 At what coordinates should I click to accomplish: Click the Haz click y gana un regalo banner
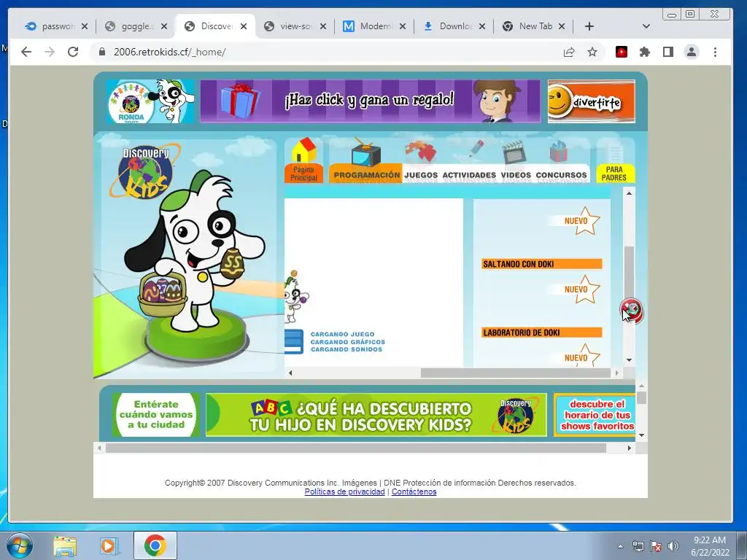pos(370,101)
